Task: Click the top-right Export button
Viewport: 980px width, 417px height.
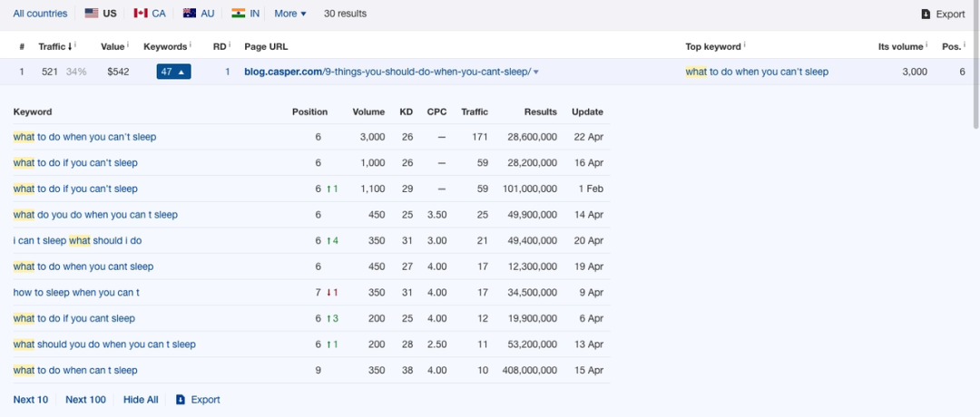Action: tap(943, 14)
